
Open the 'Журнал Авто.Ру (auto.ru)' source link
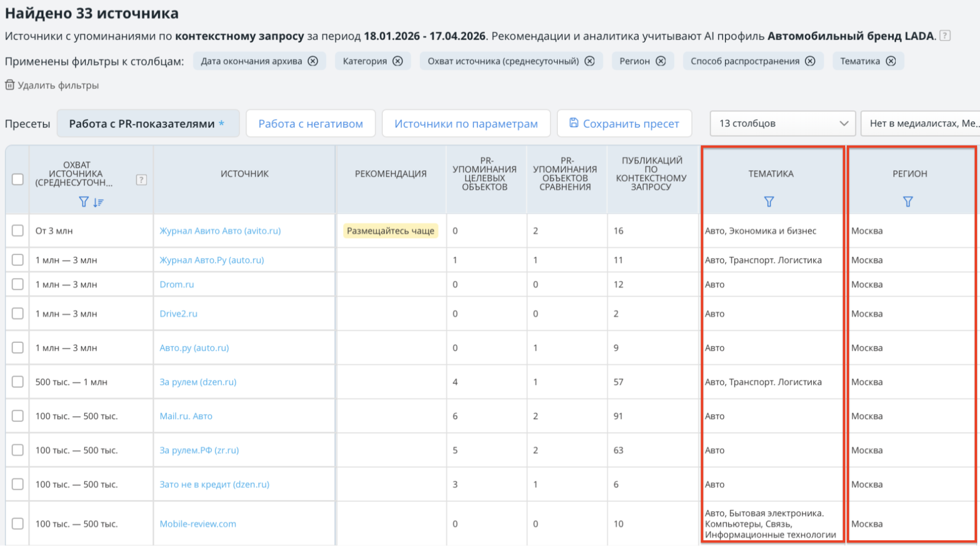coord(212,260)
